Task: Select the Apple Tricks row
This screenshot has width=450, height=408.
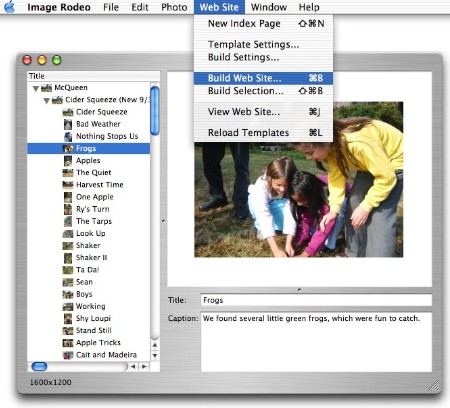Action: pyautogui.click(x=89, y=343)
